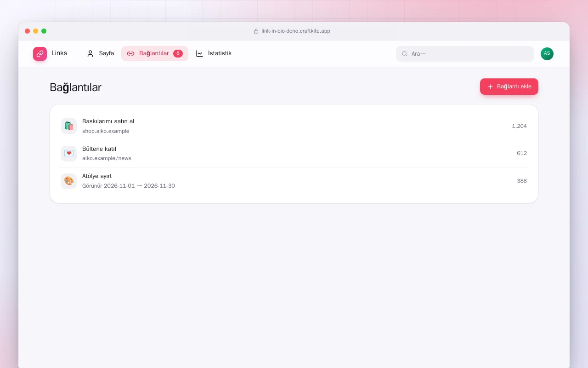Click the love letter envelope icon
This screenshot has width=588, height=368.
tap(69, 153)
